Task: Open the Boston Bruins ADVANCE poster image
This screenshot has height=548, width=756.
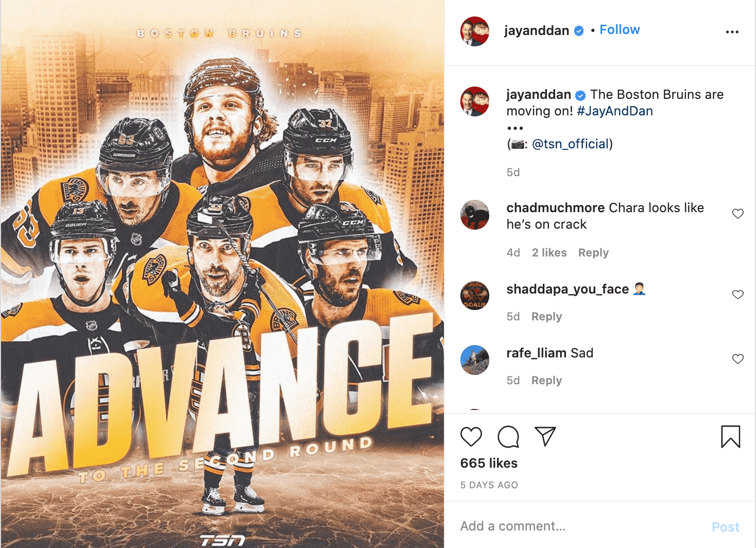Action: tap(222, 274)
